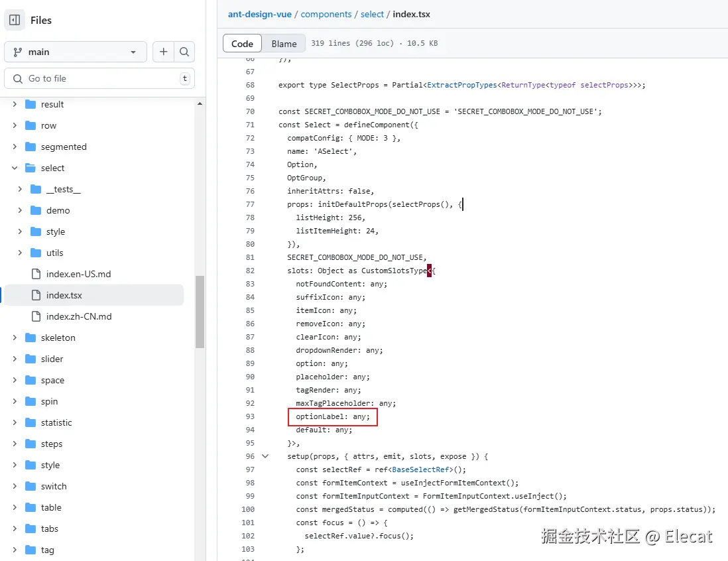Click the spin folder icon
The image size is (728, 561).
pos(30,401)
